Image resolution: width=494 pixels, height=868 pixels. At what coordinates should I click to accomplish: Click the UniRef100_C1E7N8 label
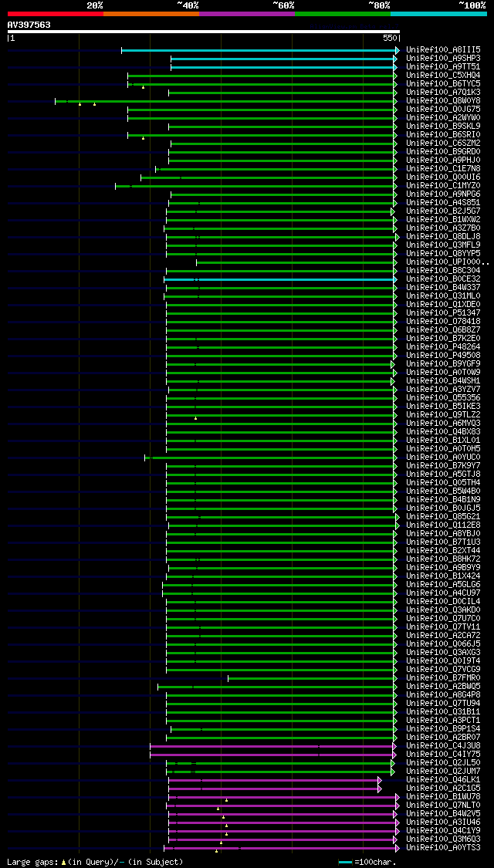pos(443,169)
